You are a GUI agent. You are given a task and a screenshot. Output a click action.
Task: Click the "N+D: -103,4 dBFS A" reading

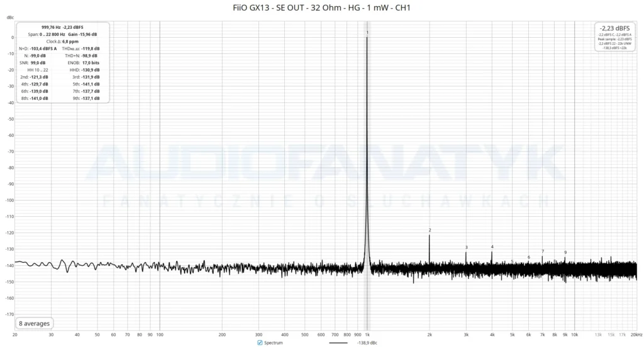(x=38, y=48)
